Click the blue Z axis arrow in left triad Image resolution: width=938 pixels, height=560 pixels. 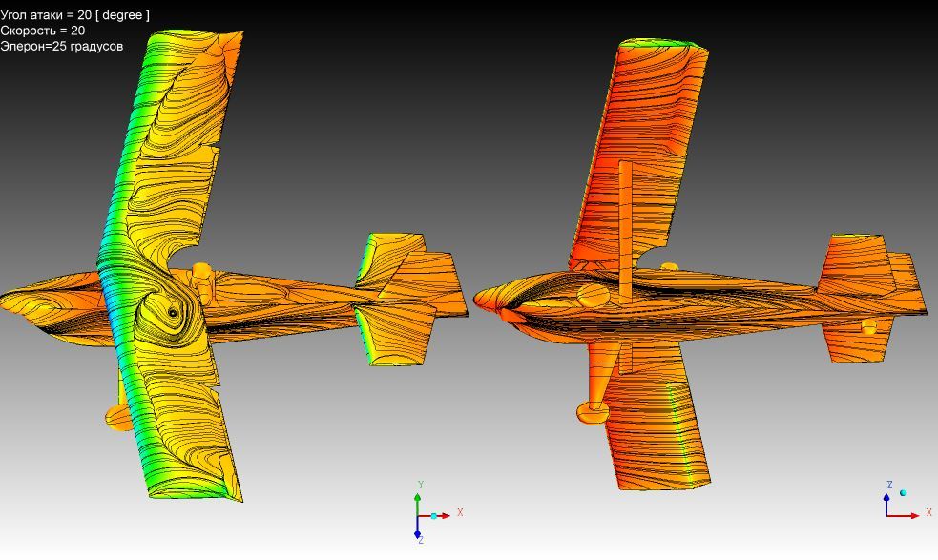(x=418, y=531)
